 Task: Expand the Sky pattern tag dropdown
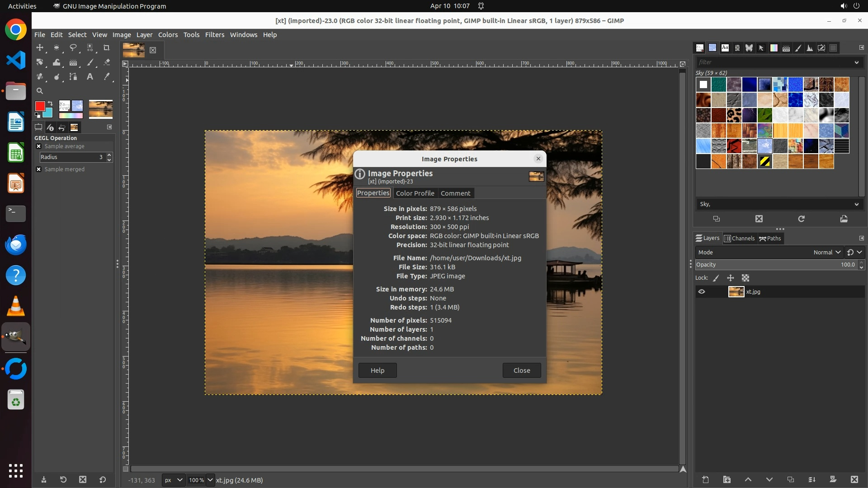[x=856, y=204]
